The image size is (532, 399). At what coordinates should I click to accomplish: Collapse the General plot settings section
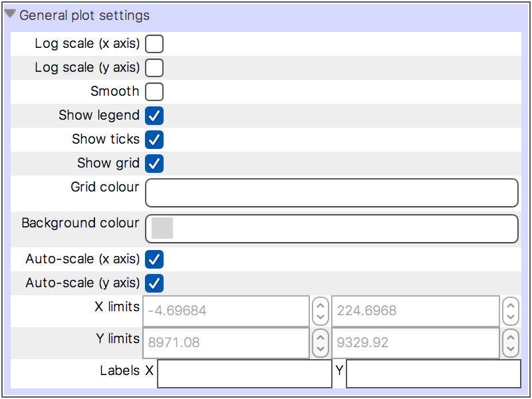coord(10,14)
